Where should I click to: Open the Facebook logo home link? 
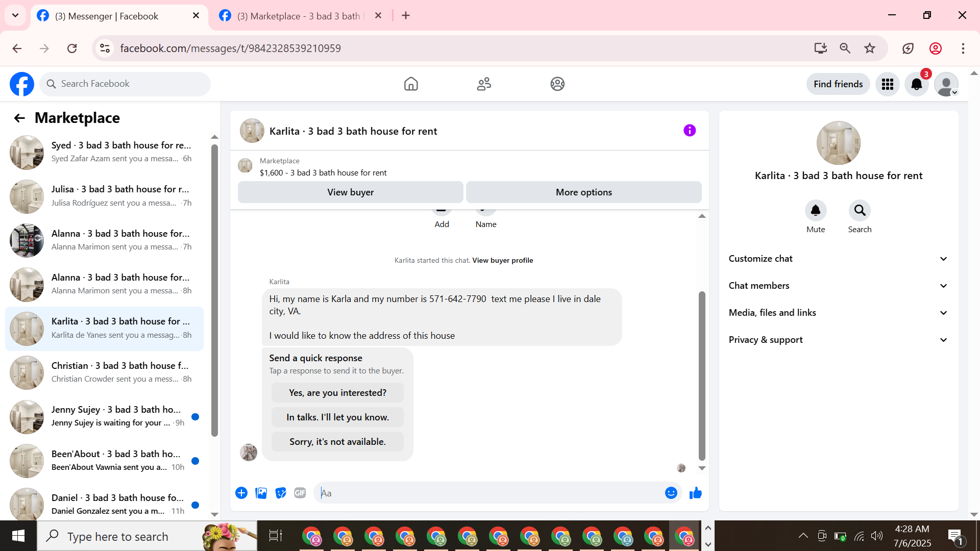(22, 84)
